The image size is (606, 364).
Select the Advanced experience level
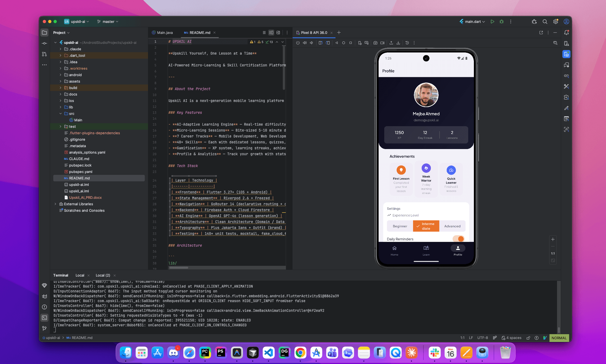(x=452, y=226)
